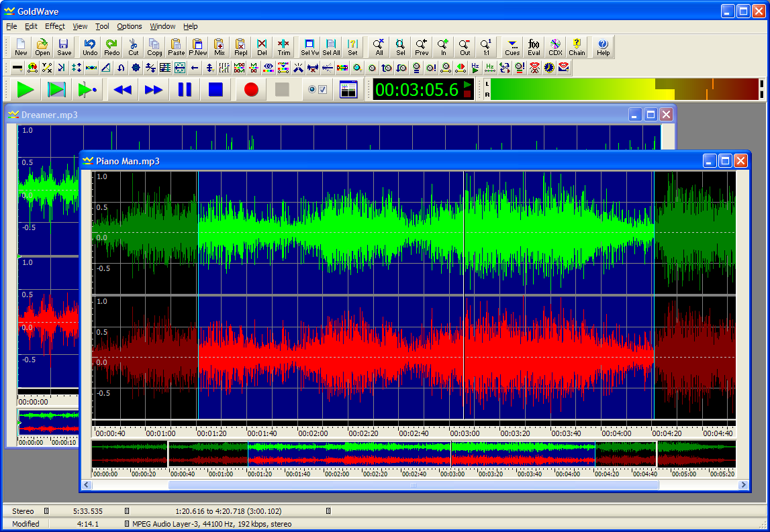Toggle the blue Pause playback button
This screenshot has width=770, height=532.
point(185,89)
